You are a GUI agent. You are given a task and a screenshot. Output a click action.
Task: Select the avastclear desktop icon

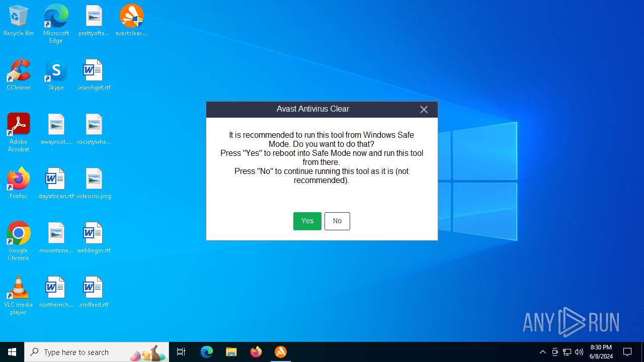pos(131,21)
